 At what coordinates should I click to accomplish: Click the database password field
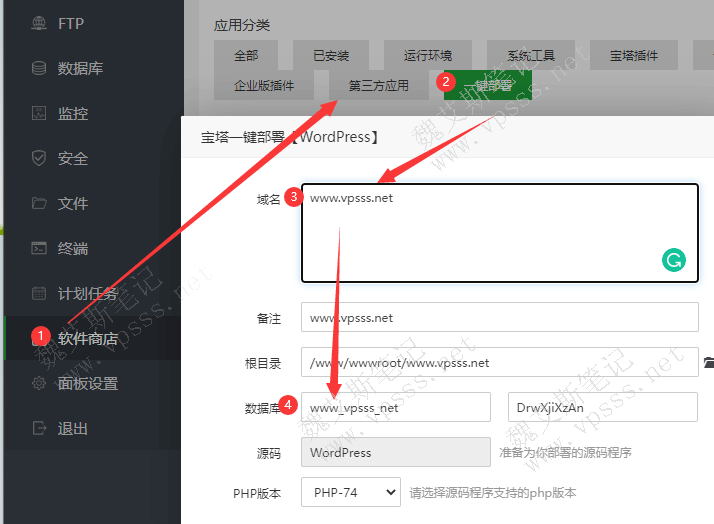(x=602, y=407)
